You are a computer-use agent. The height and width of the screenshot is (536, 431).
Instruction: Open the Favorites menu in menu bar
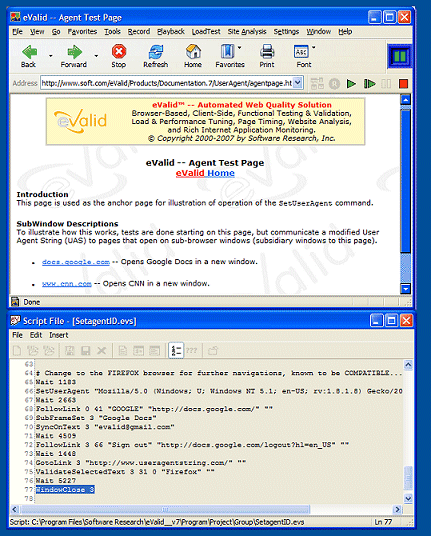click(82, 32)
